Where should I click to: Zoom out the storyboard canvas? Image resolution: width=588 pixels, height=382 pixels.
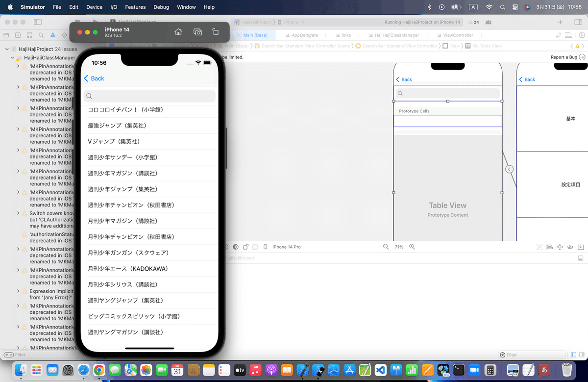[x=386, y=247]
